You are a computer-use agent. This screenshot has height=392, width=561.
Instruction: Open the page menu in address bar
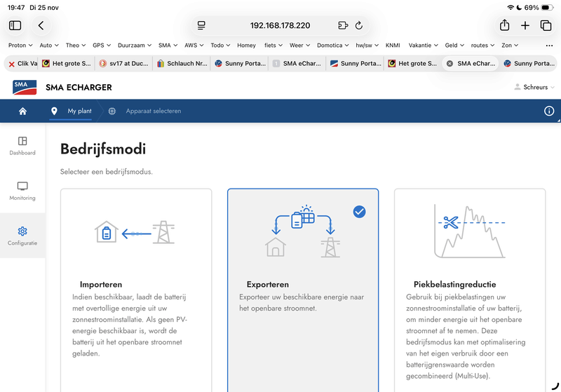point(201,25)
